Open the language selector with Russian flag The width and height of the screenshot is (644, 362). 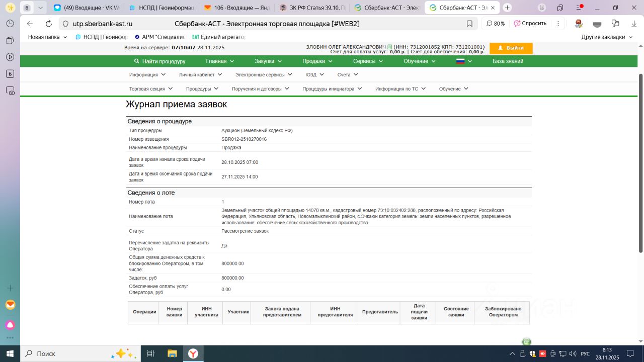point(464,61)
